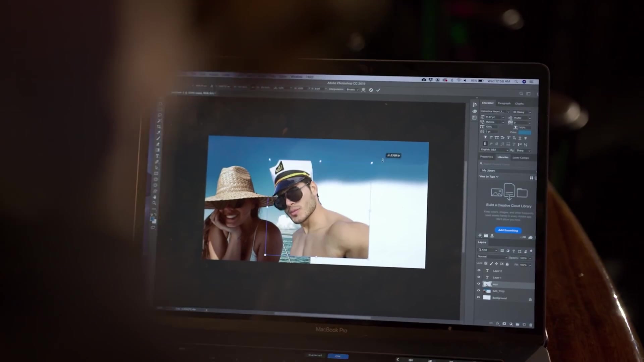This screenshot has height=362, width=644.
Task: Toggle All Caps text style
Action: (497, 137)
